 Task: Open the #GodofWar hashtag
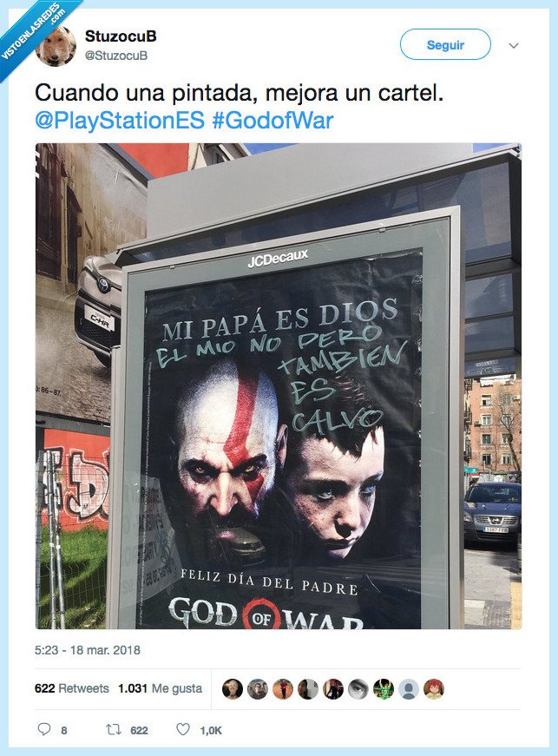272,120
